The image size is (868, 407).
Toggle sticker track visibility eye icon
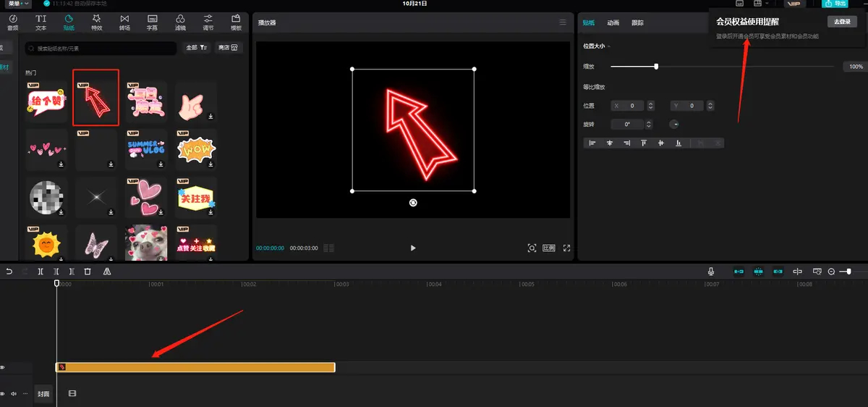3,368
